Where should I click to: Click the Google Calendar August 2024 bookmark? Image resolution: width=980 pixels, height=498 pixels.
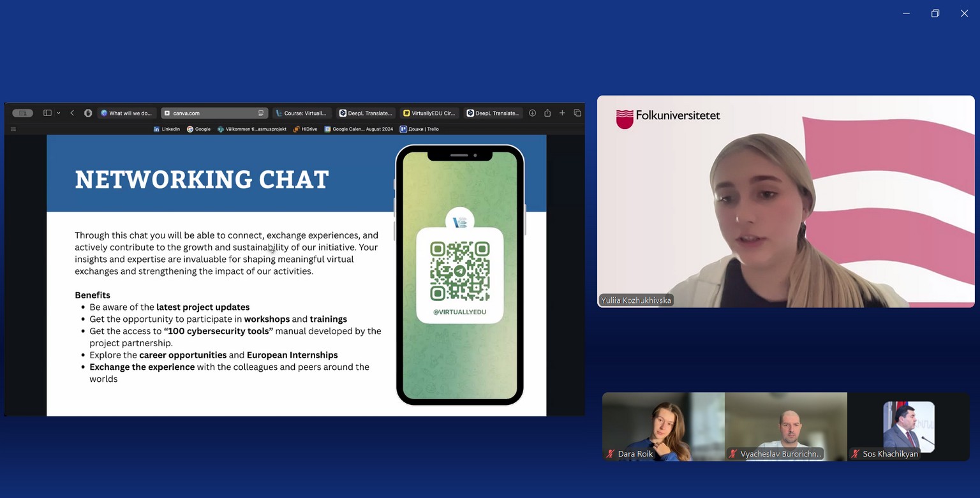[x=359, y=129]
